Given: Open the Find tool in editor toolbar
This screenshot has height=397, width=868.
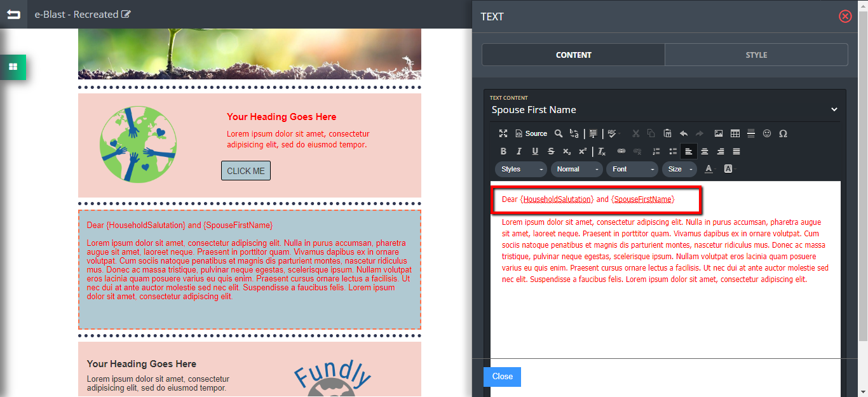Looking at the screenshot, I should pos(559,133).
